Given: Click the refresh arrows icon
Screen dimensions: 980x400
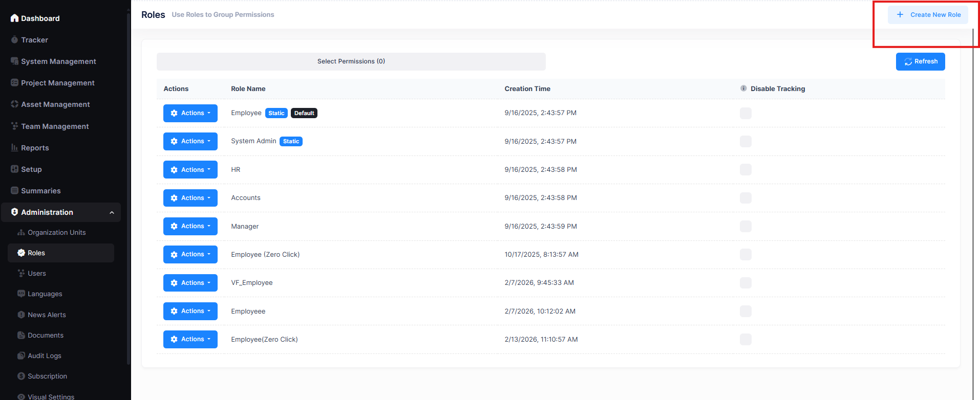Looking at the screenshot, I should click(x=908, y=62).
